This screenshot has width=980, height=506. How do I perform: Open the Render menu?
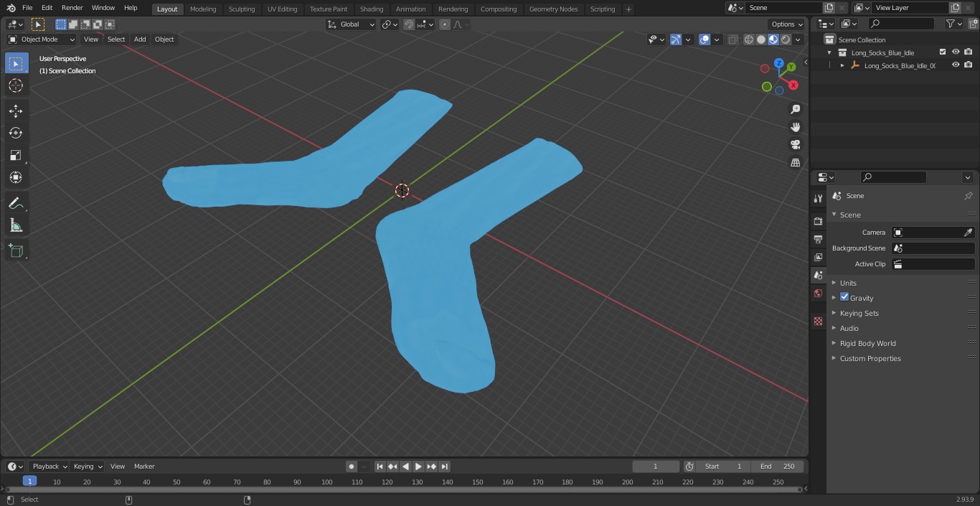pos(72,8)
